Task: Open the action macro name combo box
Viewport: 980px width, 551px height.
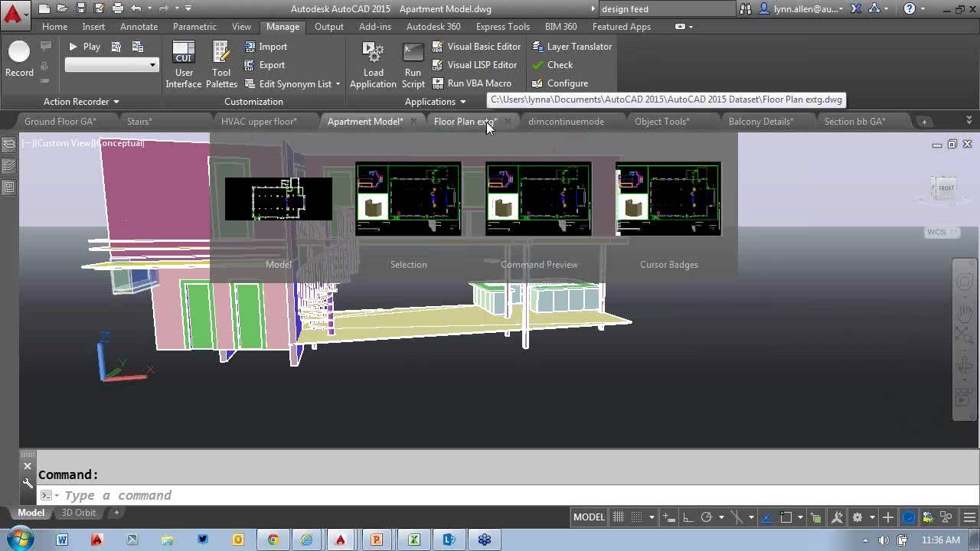Action: point(111,65)
